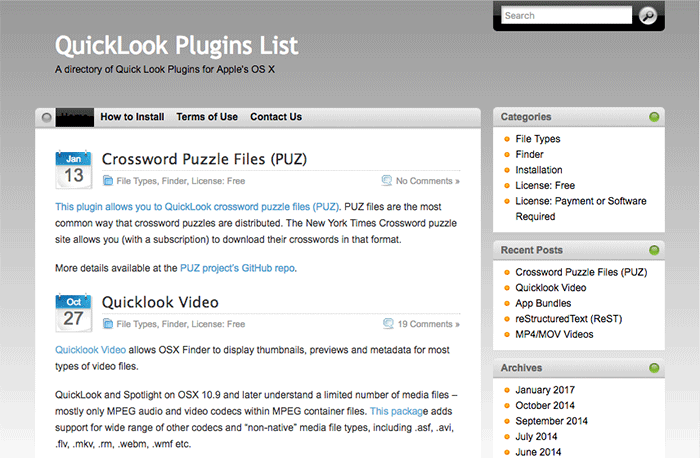The width and height of the screenshot is (700, 458).
Task: Click folder icon under Crossword Puzzle Files title
Action: (108, 181)
